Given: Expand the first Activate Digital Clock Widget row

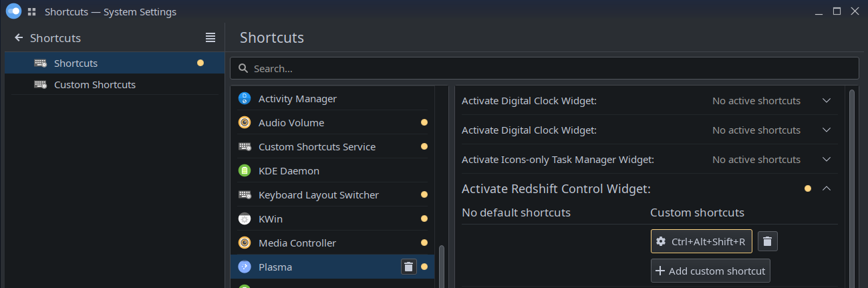Looking at the screenshot, I should tap(826, 101).
